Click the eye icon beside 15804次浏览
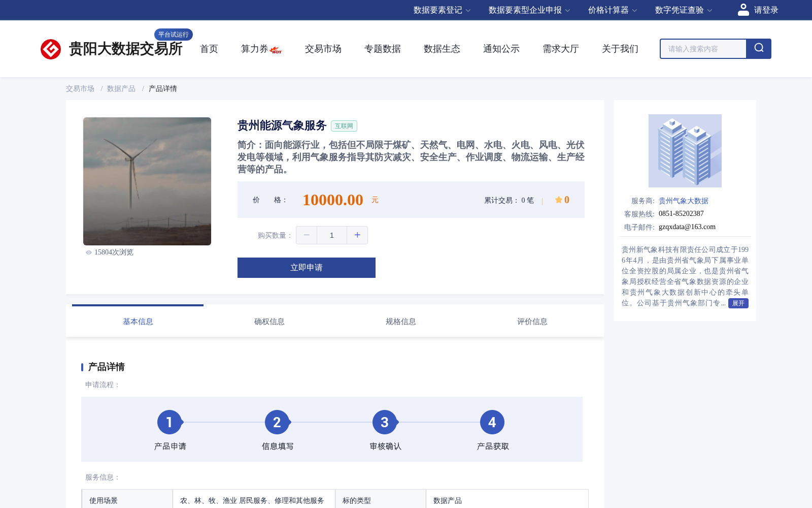This screenshot has width=812, height=508. click(89, 252)
